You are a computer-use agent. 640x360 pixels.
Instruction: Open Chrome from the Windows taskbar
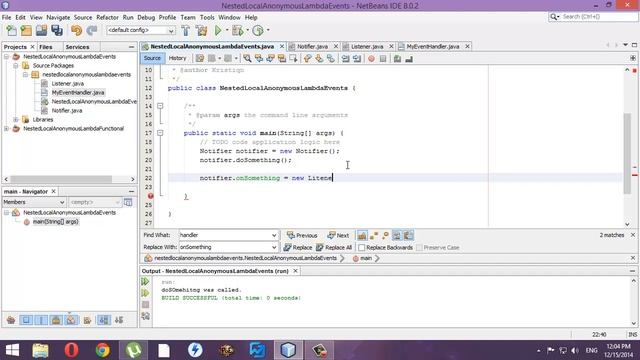[x=102, y=350]
